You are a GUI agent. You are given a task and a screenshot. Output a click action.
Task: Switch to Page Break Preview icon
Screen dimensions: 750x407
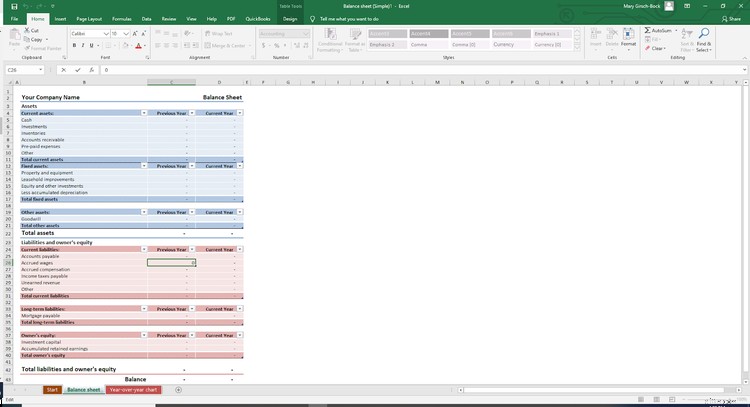coord(672,399)
